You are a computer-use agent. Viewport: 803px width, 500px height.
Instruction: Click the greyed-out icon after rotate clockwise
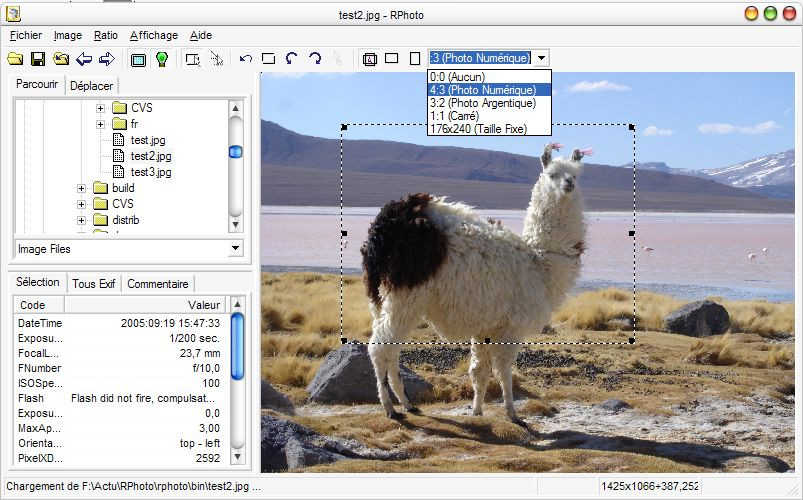click(x=337, y=59)
